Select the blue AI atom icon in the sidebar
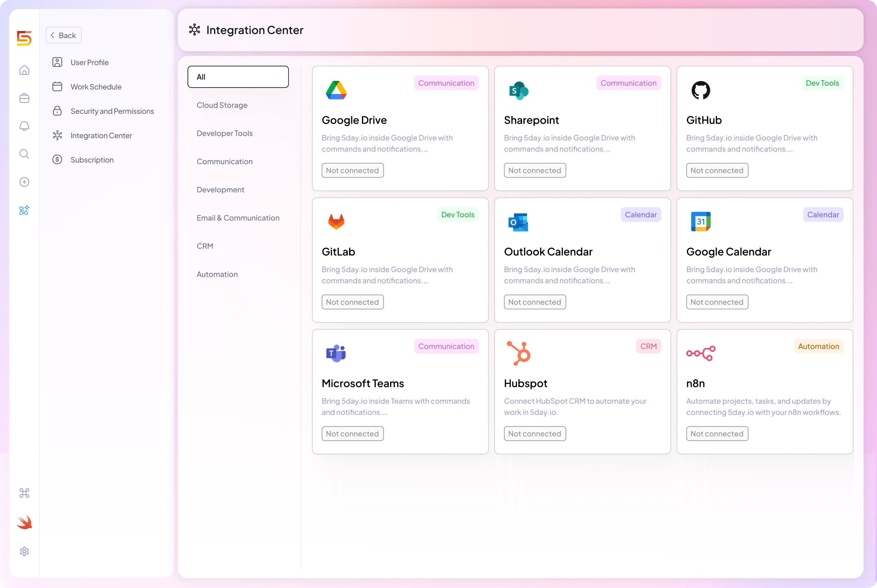Image resolution: width=877 pixels, height=588 pixels. click(x=24, y=210)
